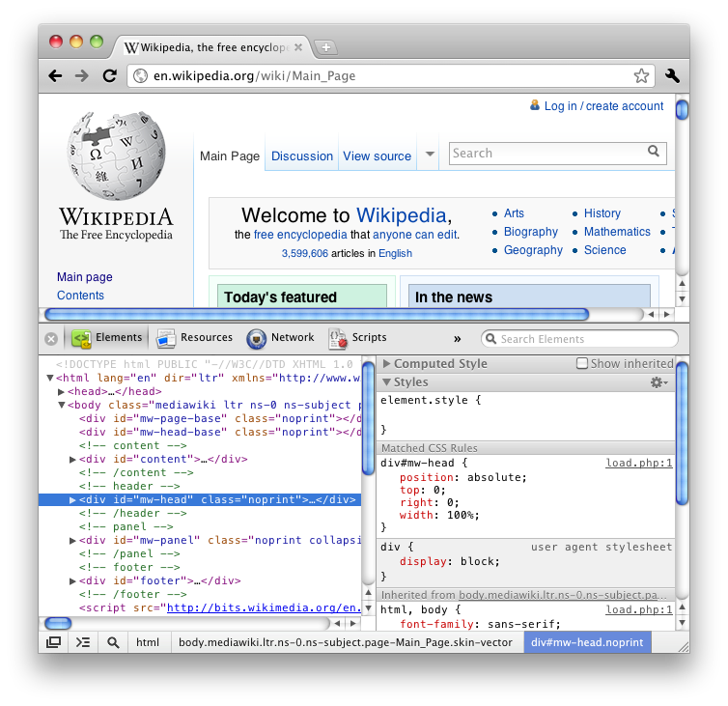The height and width of the screenshot is (706, 728).
Task: Expand the div id=mw-panel node
Action: click(72, 541)
